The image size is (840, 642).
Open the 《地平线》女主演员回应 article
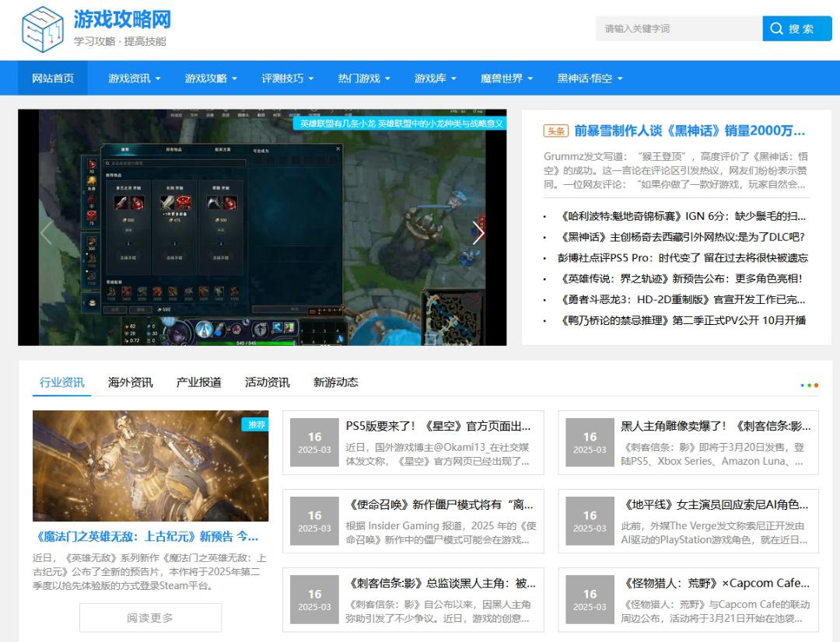click(716, 505)
